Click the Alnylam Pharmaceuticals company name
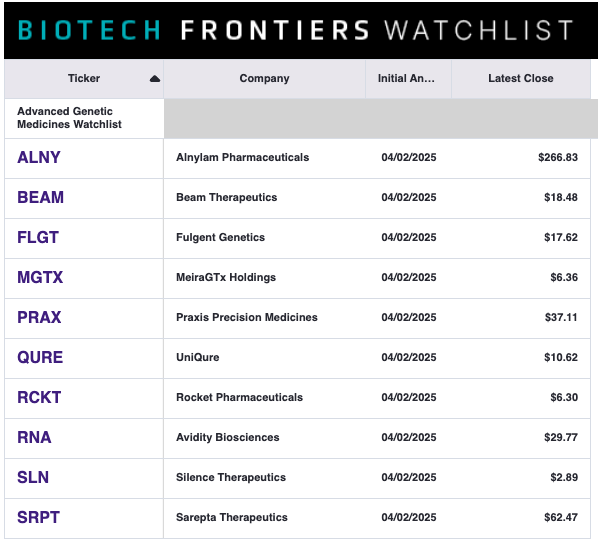This screenshot has height=544, width=598. (243, 157)
